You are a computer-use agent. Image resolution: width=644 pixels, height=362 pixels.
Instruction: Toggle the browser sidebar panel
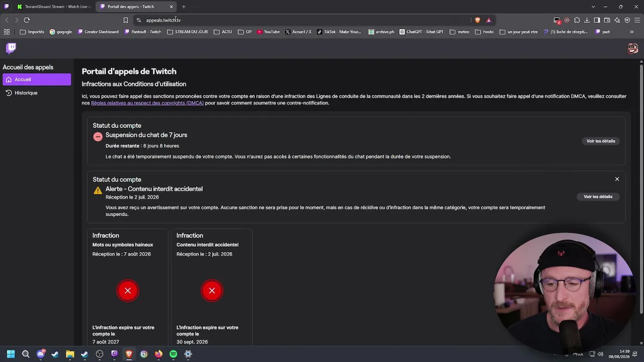pyautogui.click(x=597, y=20)
